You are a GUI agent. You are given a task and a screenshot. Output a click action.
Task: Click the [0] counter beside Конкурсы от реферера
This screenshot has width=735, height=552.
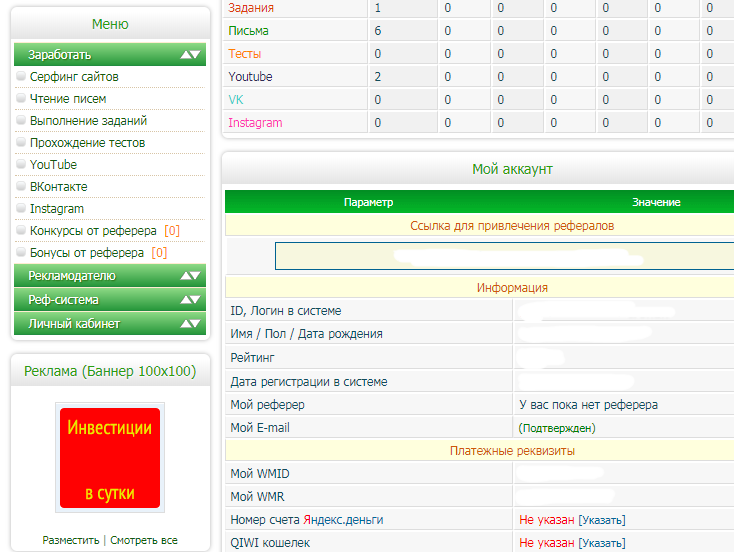point(172,231)
